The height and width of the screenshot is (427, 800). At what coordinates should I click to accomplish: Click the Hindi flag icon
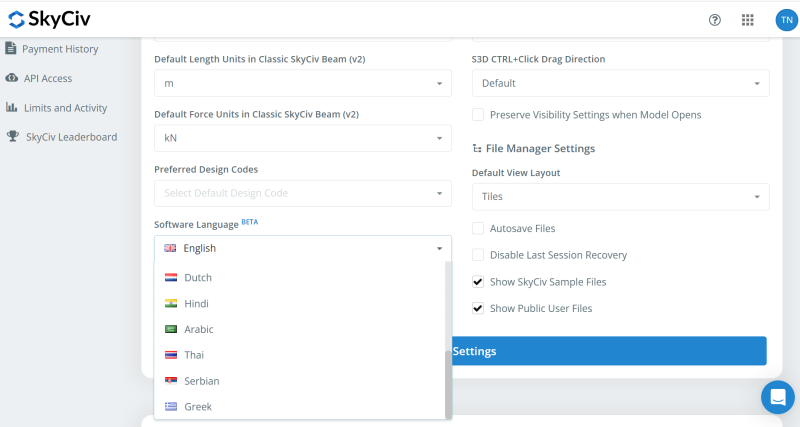171,304
